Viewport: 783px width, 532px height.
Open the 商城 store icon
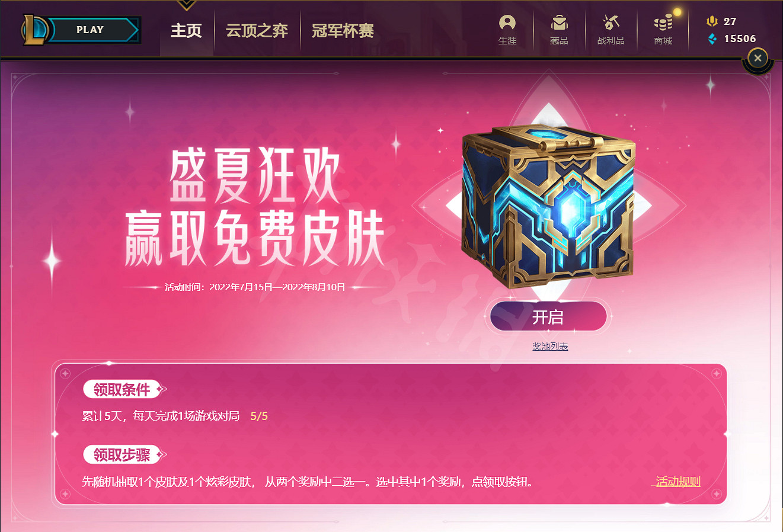pos(663,23)
